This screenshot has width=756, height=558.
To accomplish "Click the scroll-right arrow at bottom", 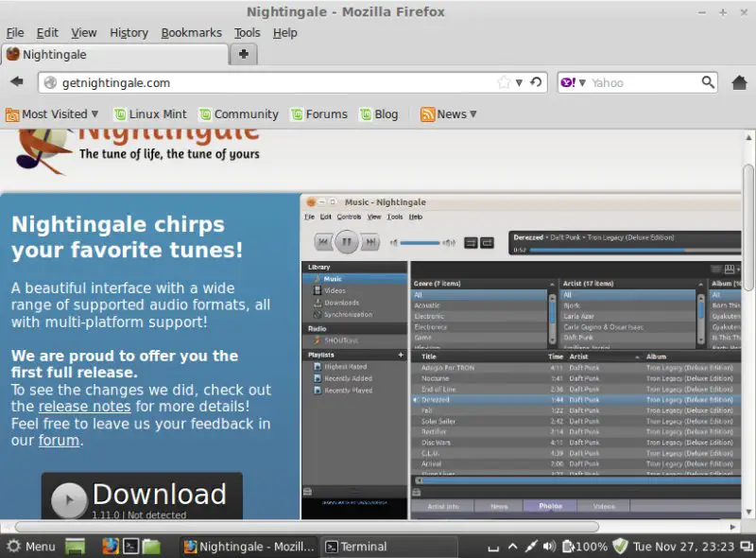I will (x=733, y=527).
